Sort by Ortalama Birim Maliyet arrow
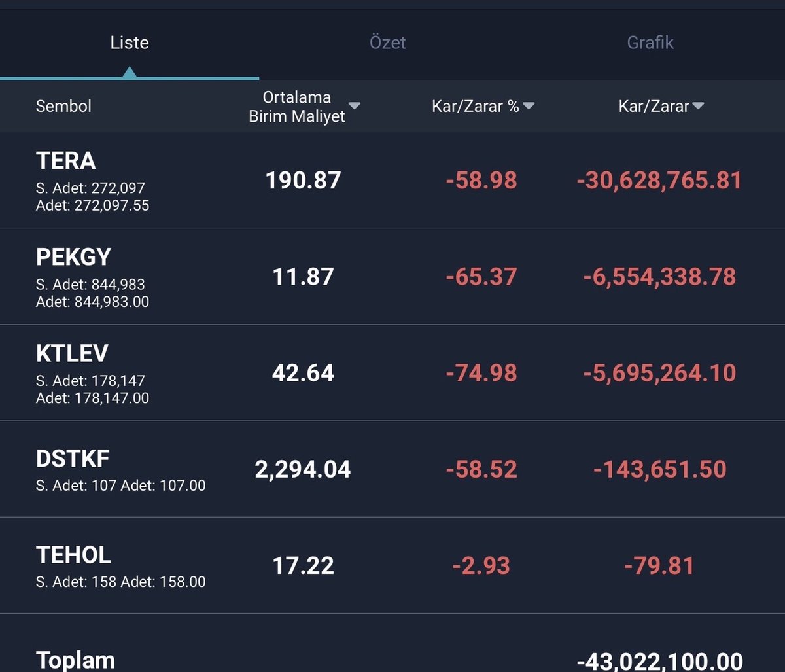Viewport: 785px width, 672px height. [x=355, y=106]
